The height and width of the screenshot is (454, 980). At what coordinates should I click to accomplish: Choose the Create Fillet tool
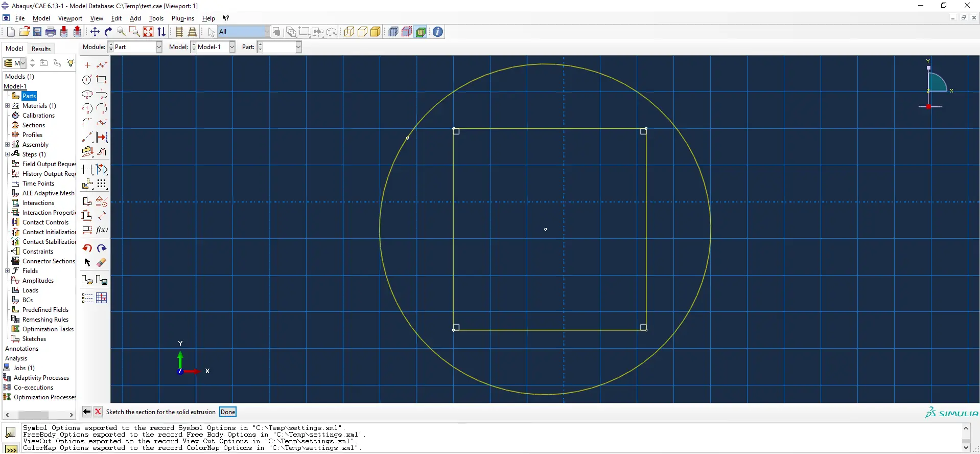pos(87,123)
